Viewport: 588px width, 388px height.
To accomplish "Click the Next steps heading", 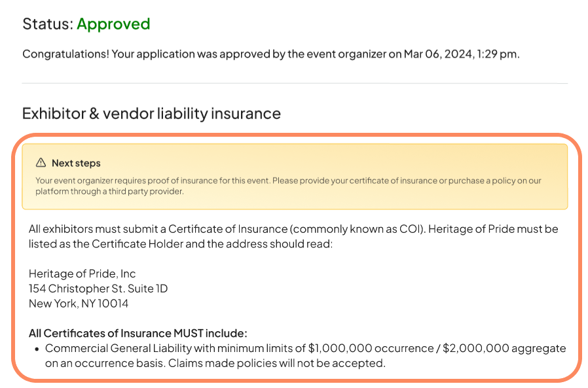I will [76, 163].
